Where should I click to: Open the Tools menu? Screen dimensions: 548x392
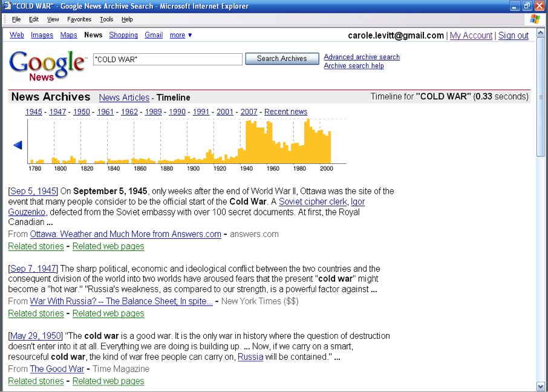(x=106, y=19)
